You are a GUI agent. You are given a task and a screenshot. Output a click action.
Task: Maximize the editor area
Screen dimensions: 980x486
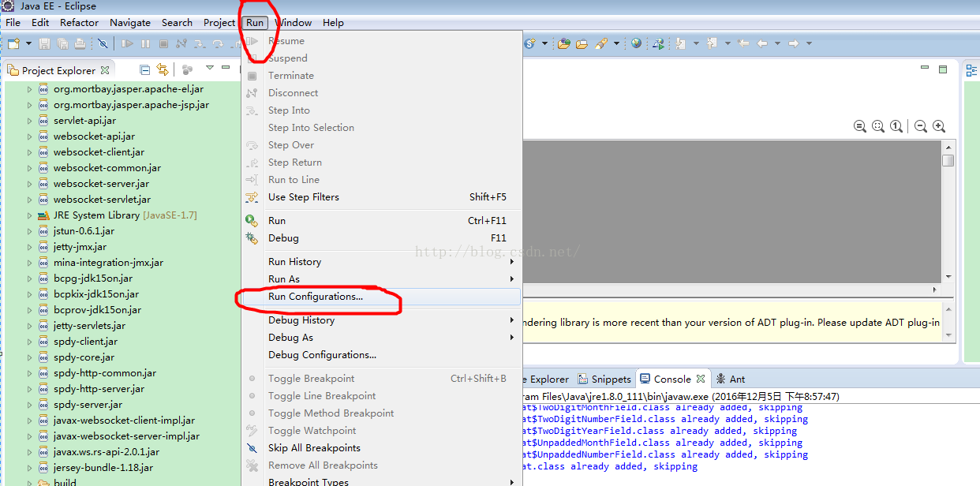coord(943,69)
